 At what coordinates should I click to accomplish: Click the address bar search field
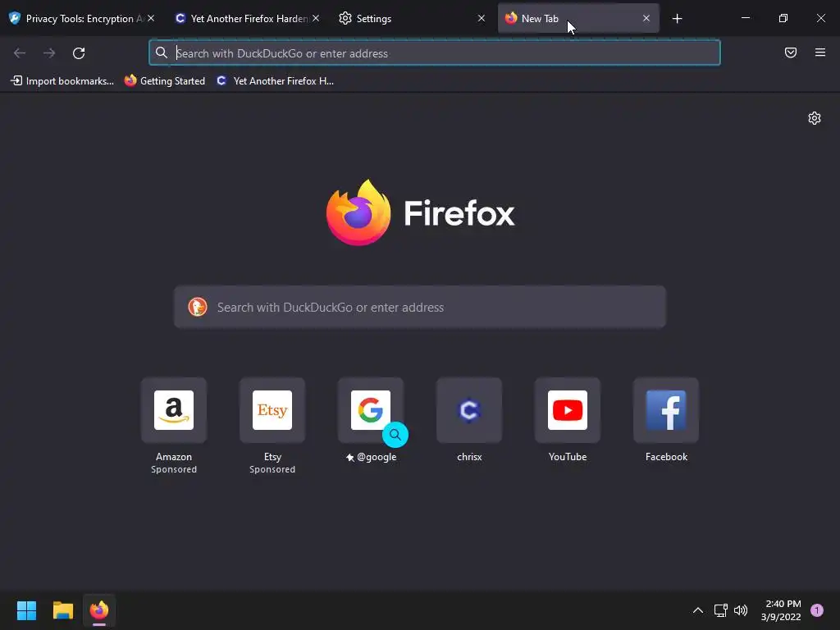point(435,53)
